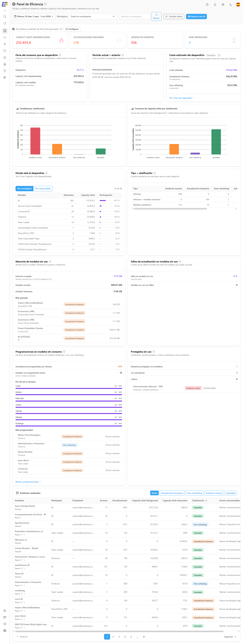Toggle Ocultar datos visibility button
The height and width of the screenshot is (644, 243).
pyautogui.click(x=174, y=17)
